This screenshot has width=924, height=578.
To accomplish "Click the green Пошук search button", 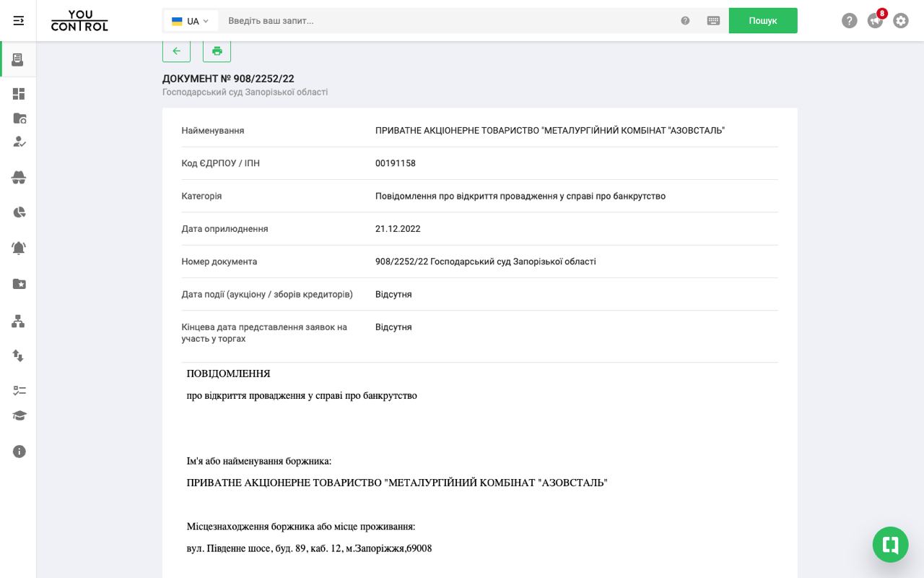I will pos(763,21).
